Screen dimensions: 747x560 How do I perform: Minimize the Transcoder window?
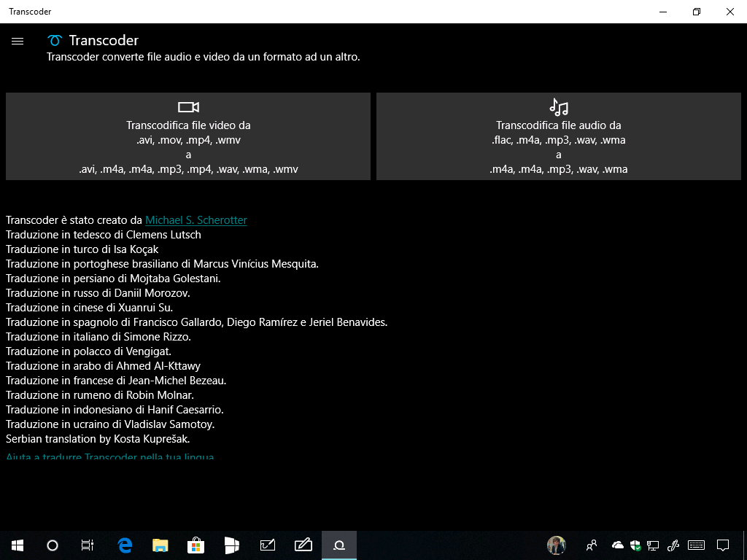click(x=663, y=12)
